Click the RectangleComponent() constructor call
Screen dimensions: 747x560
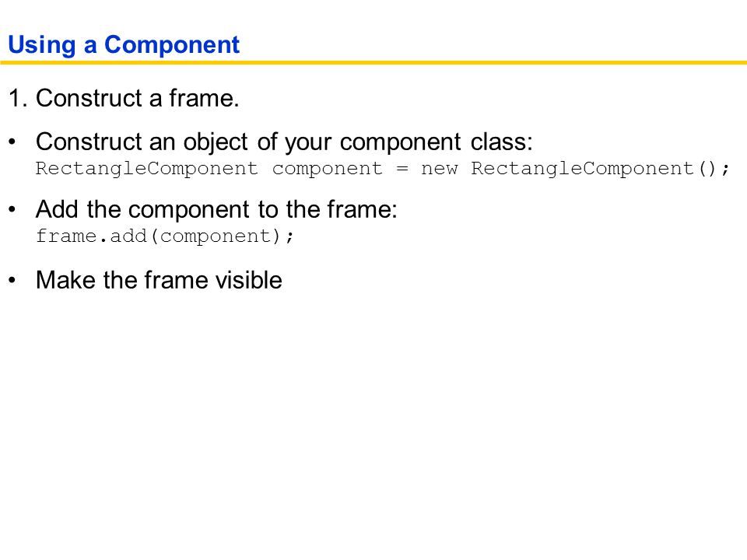(x=600, y=169)
